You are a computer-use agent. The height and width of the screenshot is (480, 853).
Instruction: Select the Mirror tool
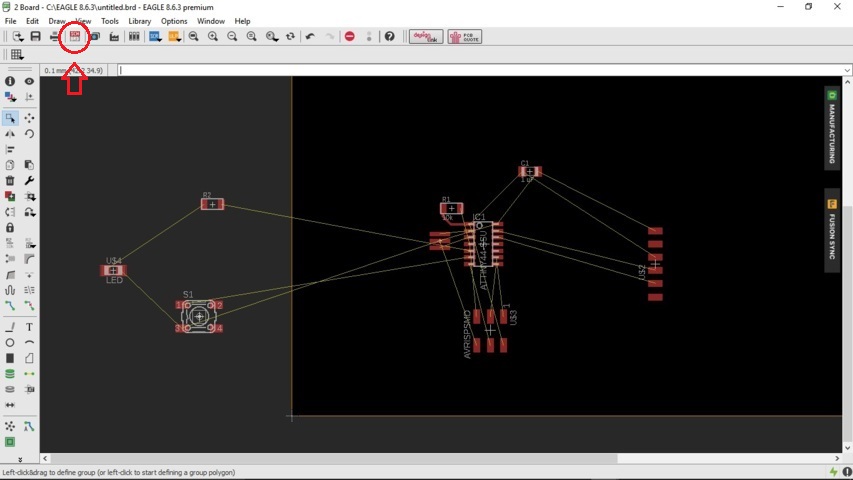pos(10,134)
